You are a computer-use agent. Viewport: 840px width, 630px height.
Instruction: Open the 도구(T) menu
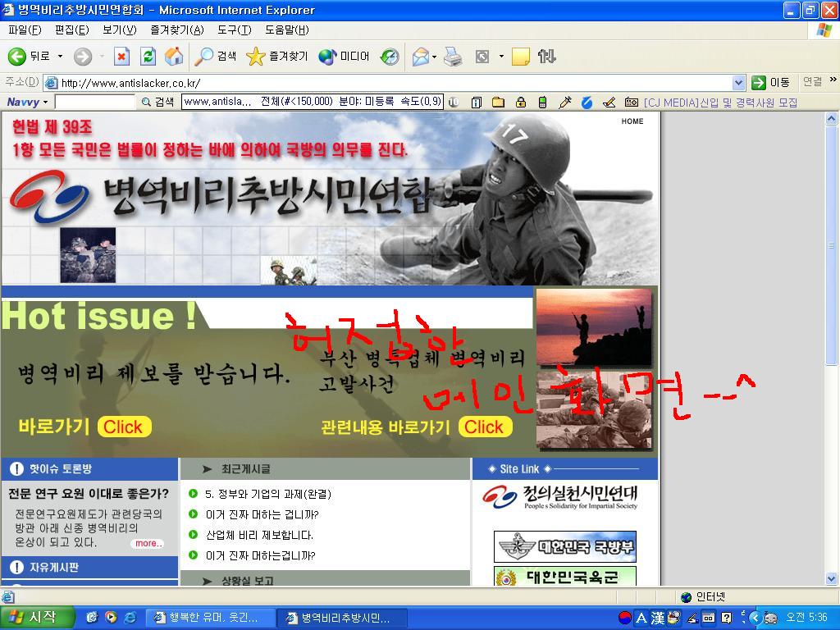tap(234, 30)
